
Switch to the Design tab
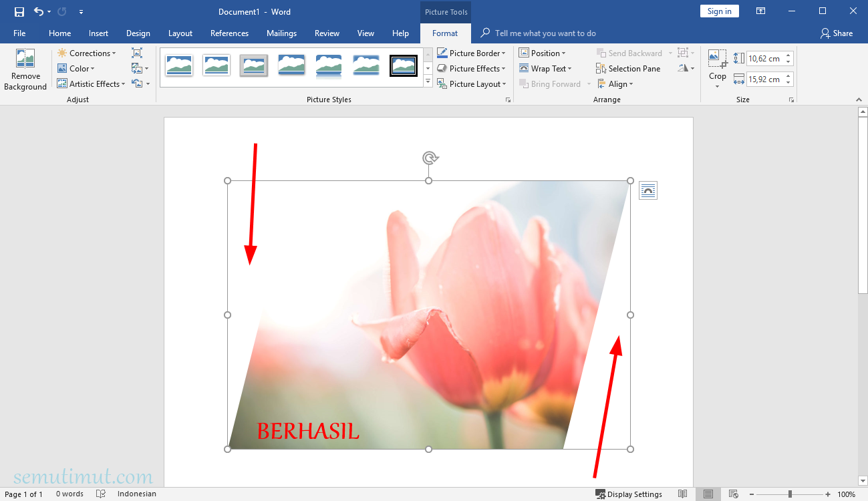click(138, 33)
